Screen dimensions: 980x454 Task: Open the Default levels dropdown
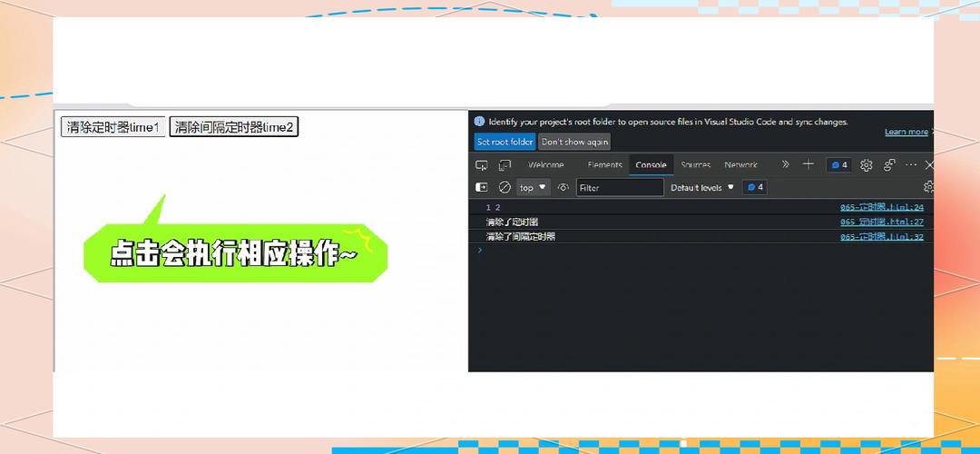click(701, 188)
